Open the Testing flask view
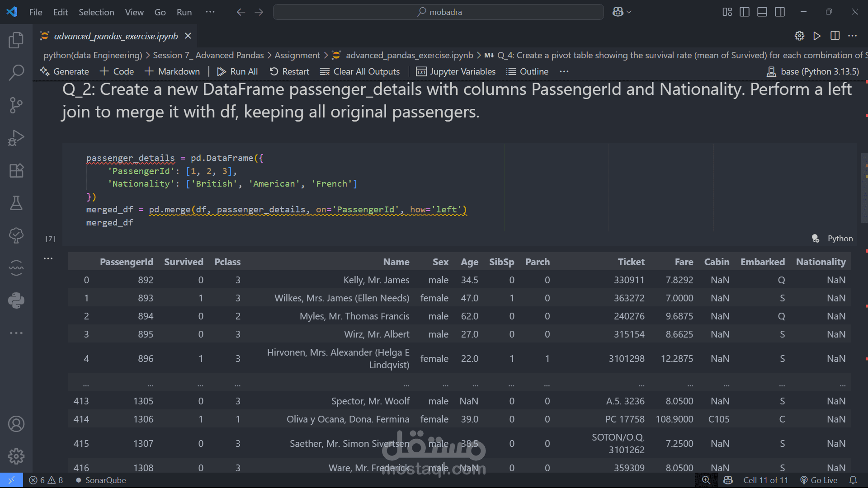Screen dimensions: 868x488 click(x=16, y=203)
